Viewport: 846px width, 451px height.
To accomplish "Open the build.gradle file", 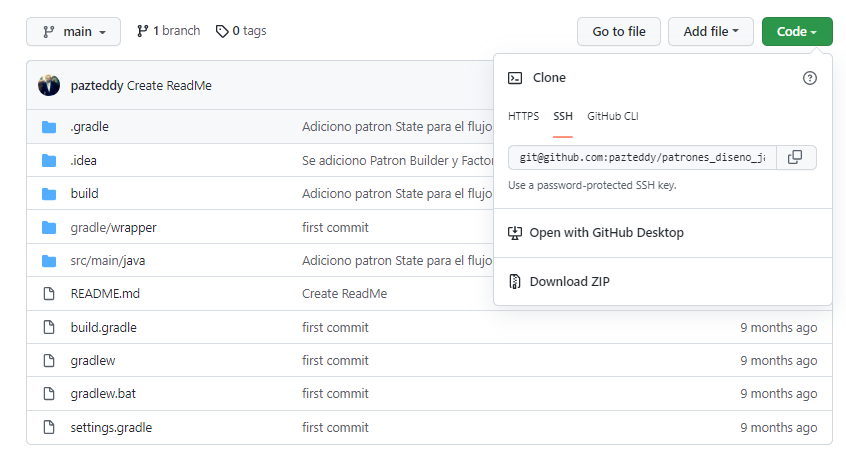I will [104, 327].
